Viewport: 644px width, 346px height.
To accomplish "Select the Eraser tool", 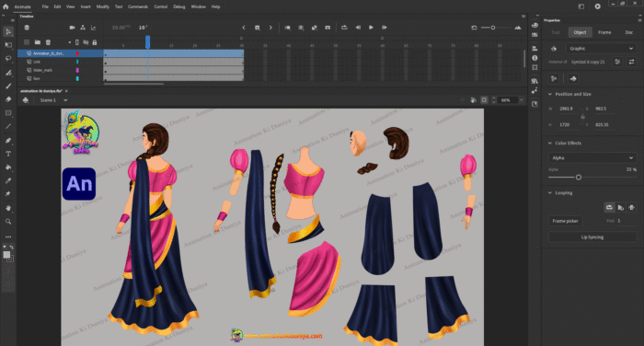I will click(x=8, y=99).
